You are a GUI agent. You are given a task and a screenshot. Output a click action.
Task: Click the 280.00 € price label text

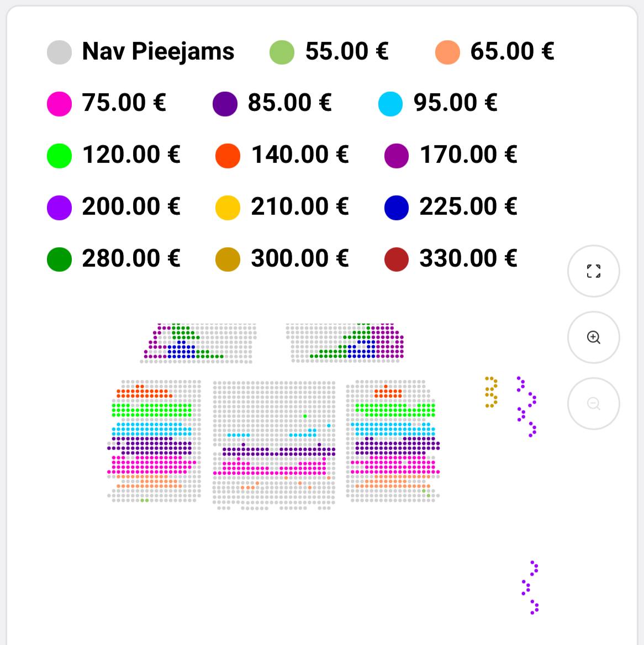point(131,258)
